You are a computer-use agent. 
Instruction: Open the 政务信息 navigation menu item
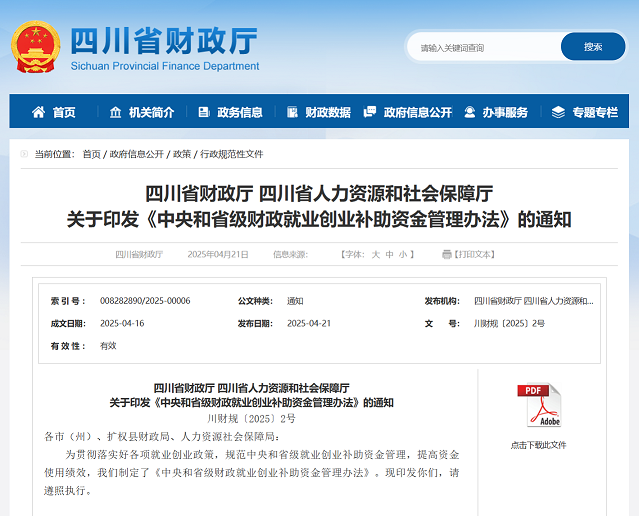[240, 112]
